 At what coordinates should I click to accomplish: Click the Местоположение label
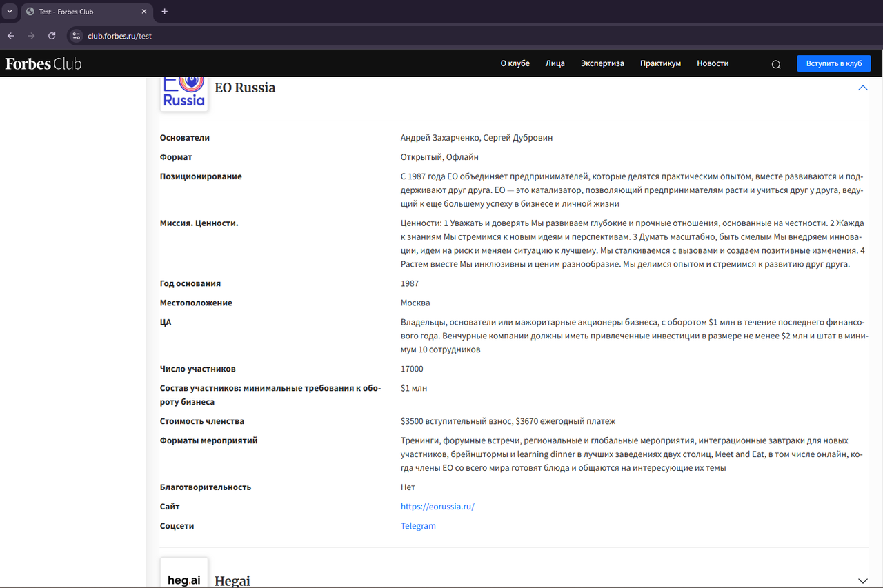[x=196, y=303]
